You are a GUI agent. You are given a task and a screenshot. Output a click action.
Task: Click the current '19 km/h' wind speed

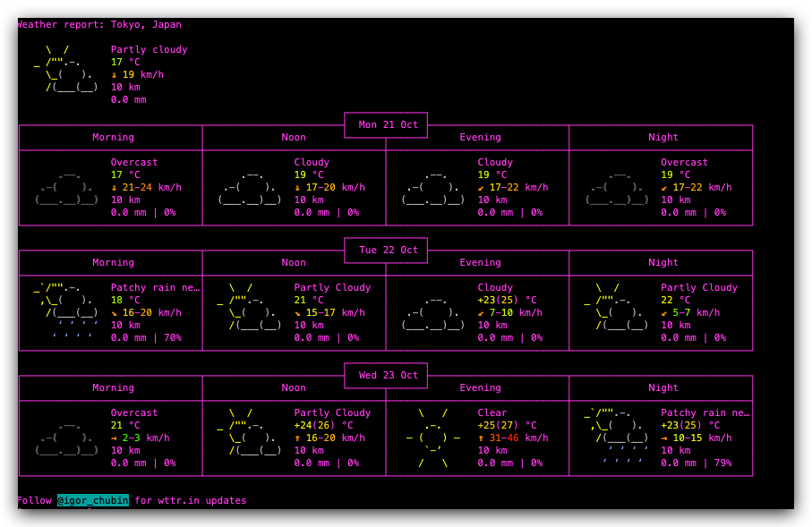[143, 74]
